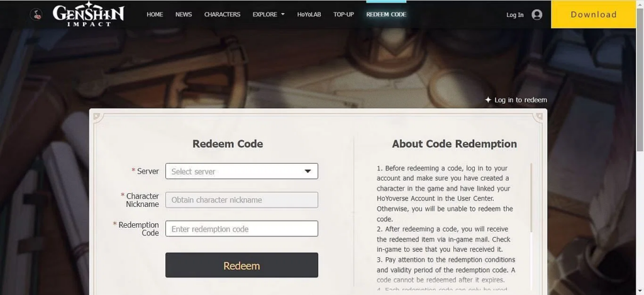Click the Genshin Impact logo
644x295 pixels.
(88, 14)
